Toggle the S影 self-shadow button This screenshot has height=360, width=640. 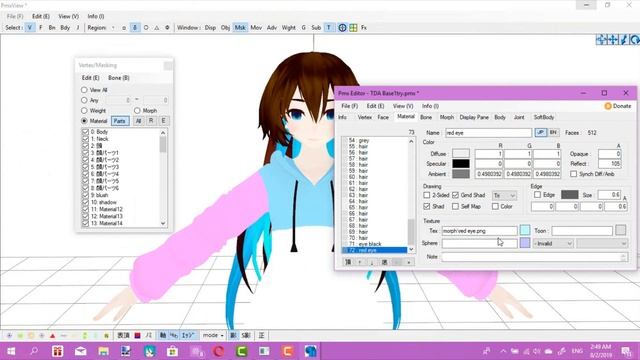coord(246,336)
